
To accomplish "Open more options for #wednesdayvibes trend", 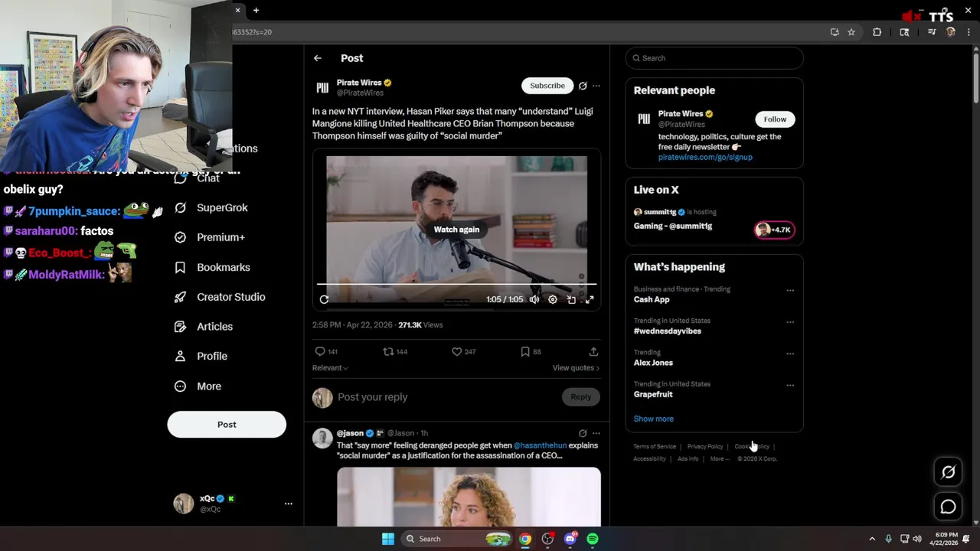I will pyautogui.click(x=790, y=322).
